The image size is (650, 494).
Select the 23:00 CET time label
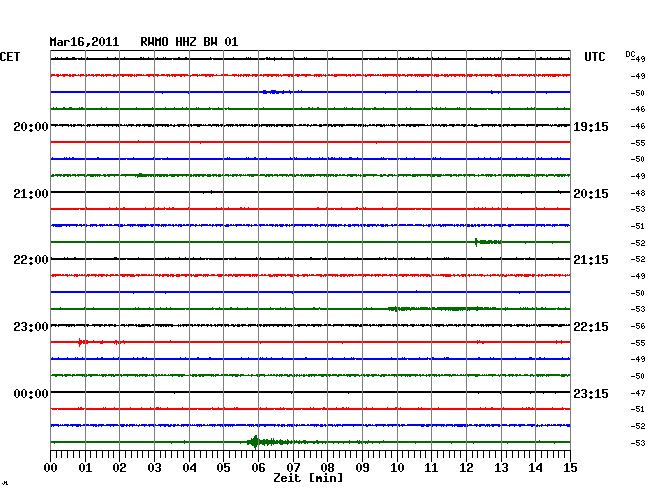click(x=31, y=327)
